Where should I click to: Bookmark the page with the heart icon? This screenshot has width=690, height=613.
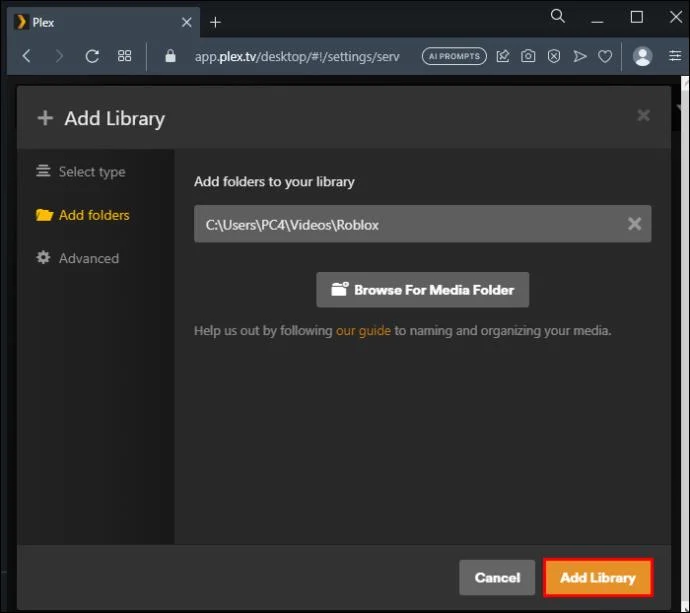[x=605, y=56]
